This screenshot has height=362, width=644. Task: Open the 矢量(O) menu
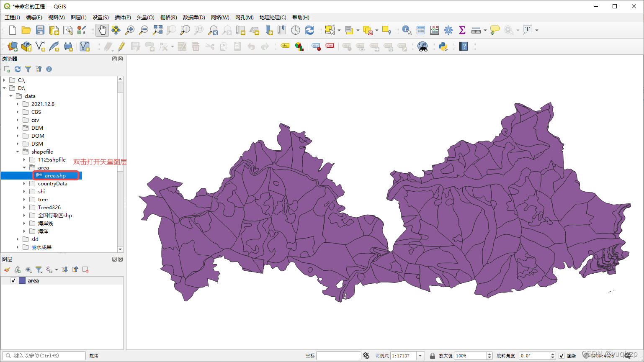[x=145, y=17]
